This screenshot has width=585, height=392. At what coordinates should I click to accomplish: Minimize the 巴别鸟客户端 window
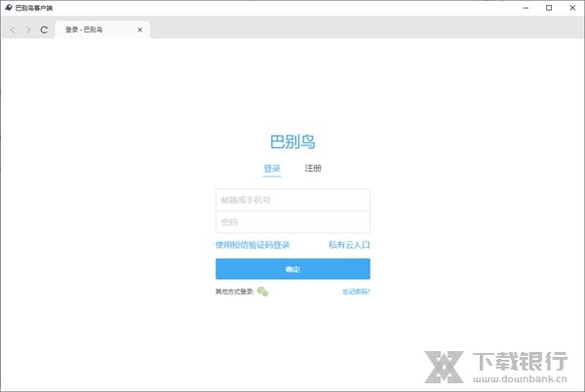(526, 8)
